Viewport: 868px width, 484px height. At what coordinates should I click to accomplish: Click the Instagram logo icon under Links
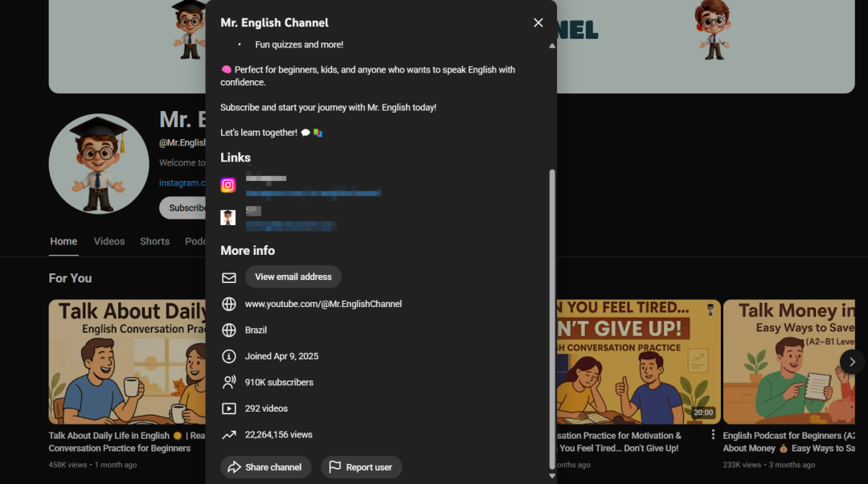[228, 185]
